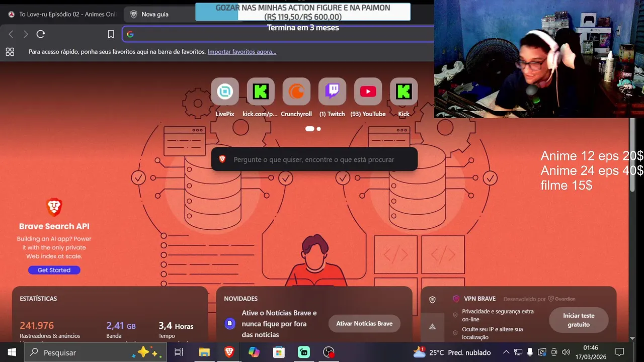Open the clock showing 01:46
644x362 pixels.
[591, 352]
